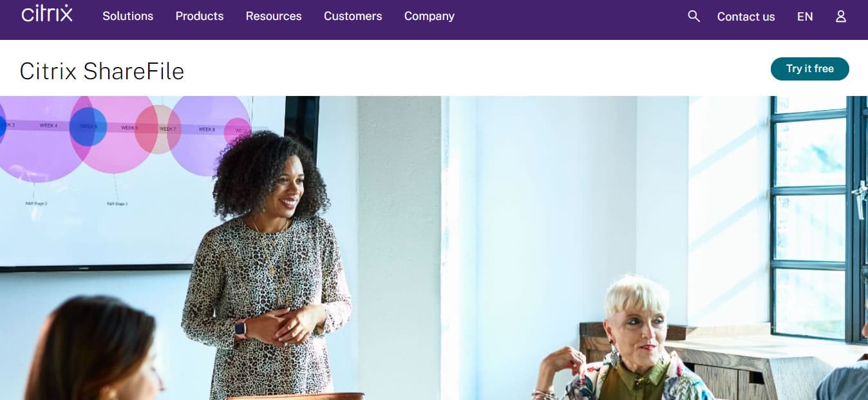Open search with the magnifier icon
Image resolution: width=868 pixels, height=400 pixels.
693,16
